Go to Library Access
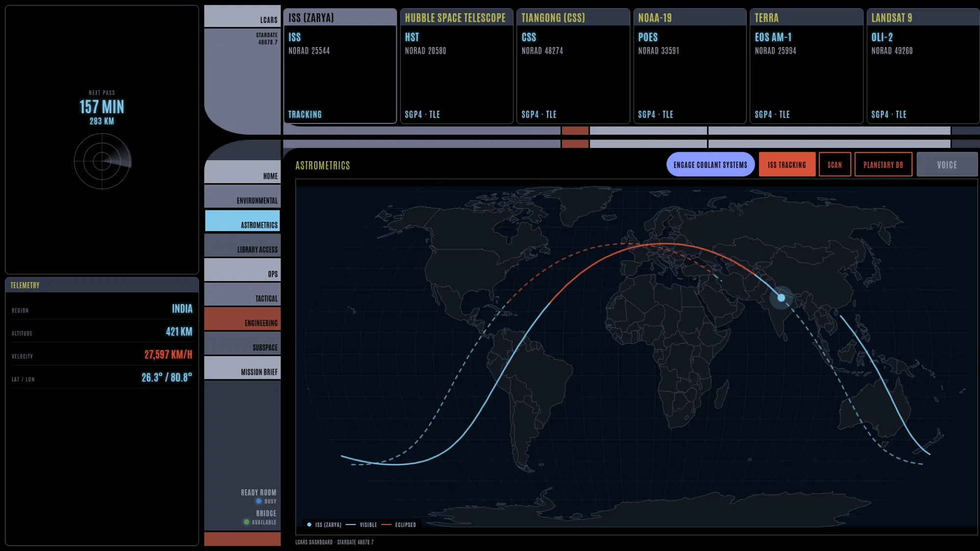 coord(243,245)
